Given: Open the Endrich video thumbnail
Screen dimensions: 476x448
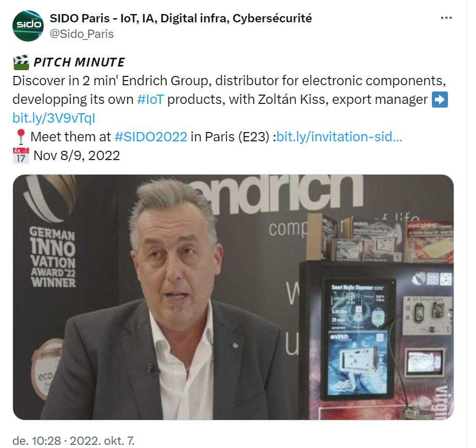Looking at the screenshot, I should coord(233,297).
